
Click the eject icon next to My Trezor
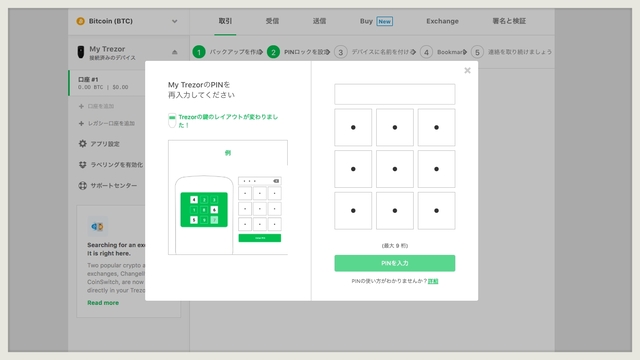pyautogui.click(x=175, y=52)
